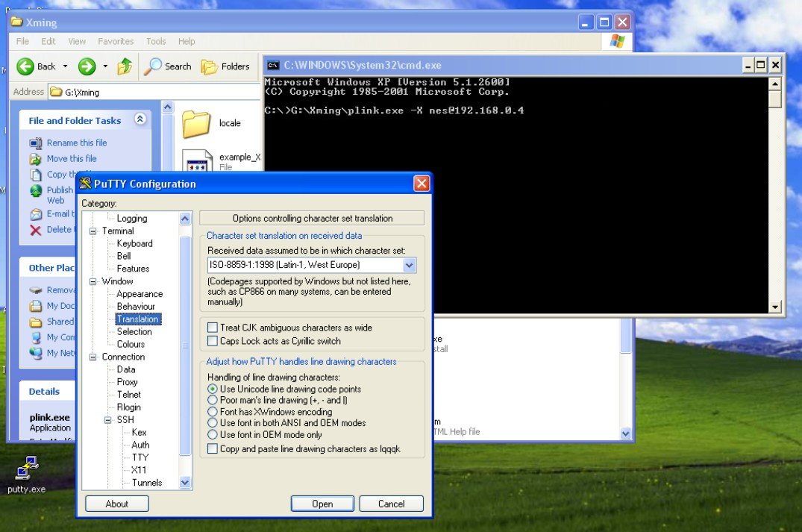
Task: Select the locale folder icon
Action: [x=196, y=125]
